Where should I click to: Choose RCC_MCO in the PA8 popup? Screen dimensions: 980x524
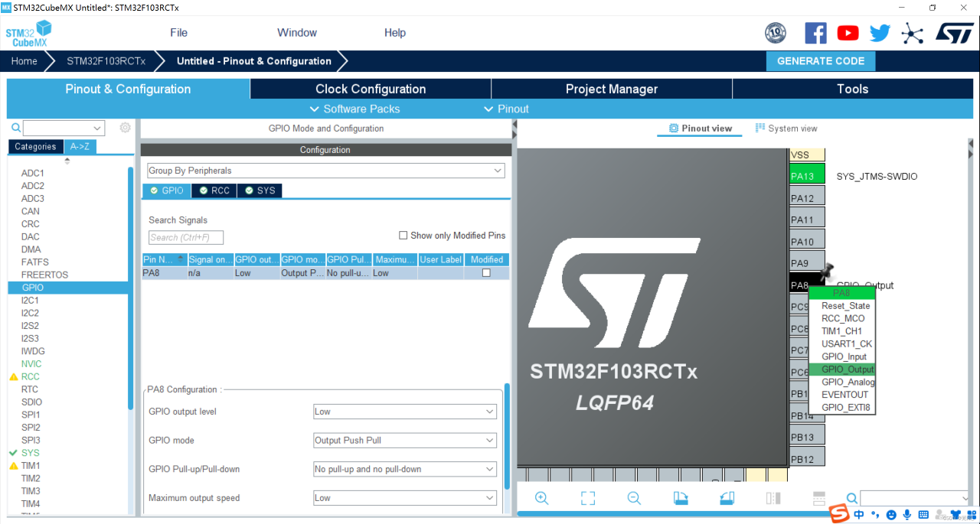coord(842,318)
